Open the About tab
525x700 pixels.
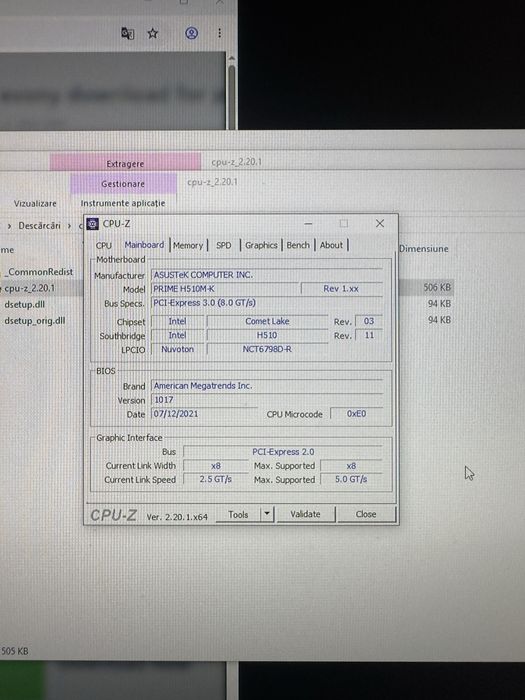click(x=331, y=245)
